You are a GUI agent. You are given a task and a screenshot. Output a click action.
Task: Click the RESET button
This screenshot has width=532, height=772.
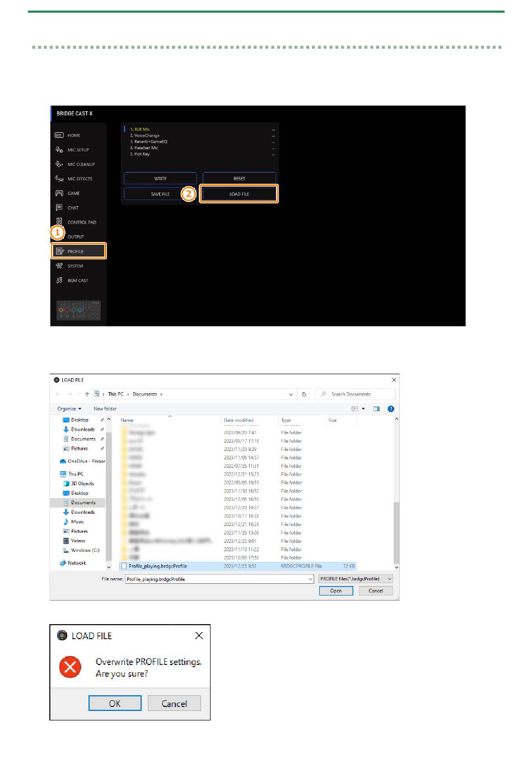[239, 179]
